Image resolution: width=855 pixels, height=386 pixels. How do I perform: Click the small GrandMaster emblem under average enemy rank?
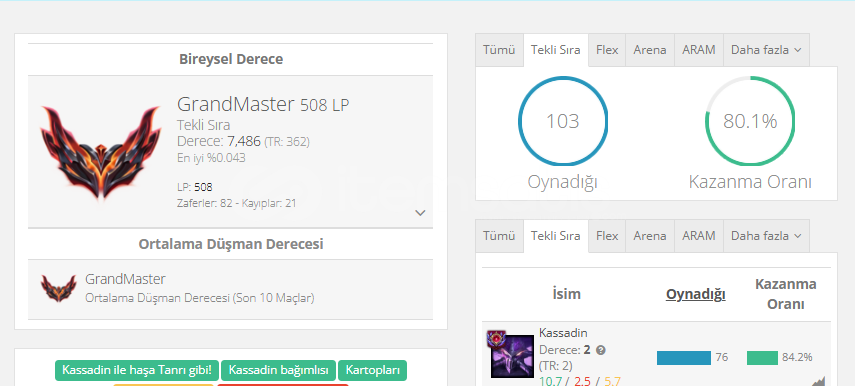(x=58, y=288)
